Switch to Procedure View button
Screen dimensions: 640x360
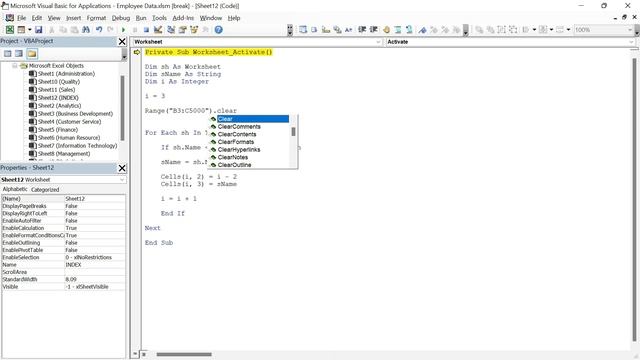tap(136, 354)
